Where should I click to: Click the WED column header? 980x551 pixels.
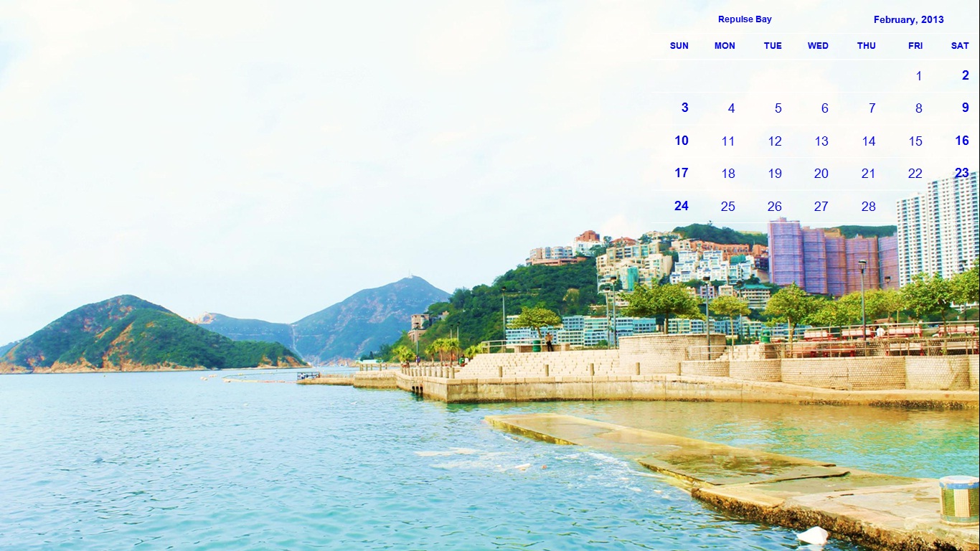pyautogui.click(x=818, y=46)
